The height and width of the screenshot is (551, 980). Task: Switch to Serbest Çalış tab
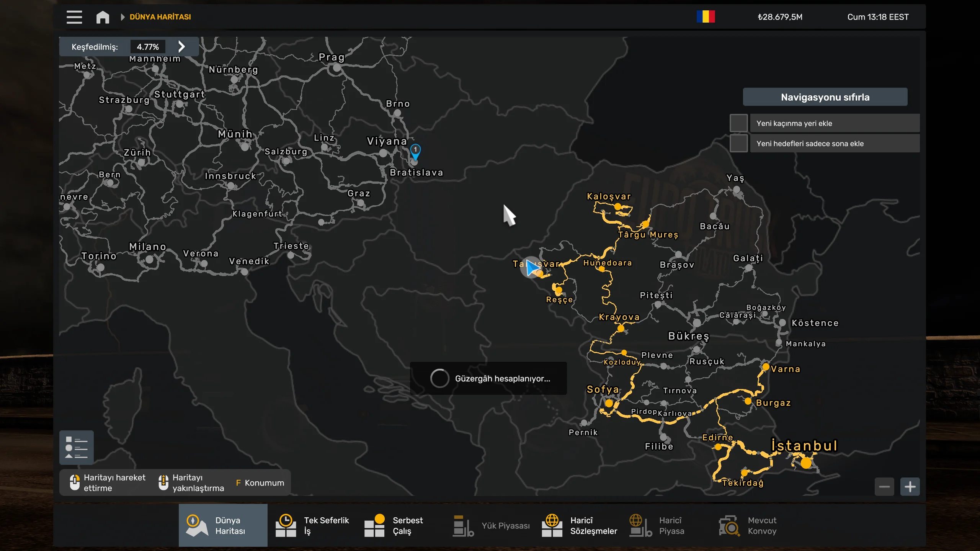(394, 525)
